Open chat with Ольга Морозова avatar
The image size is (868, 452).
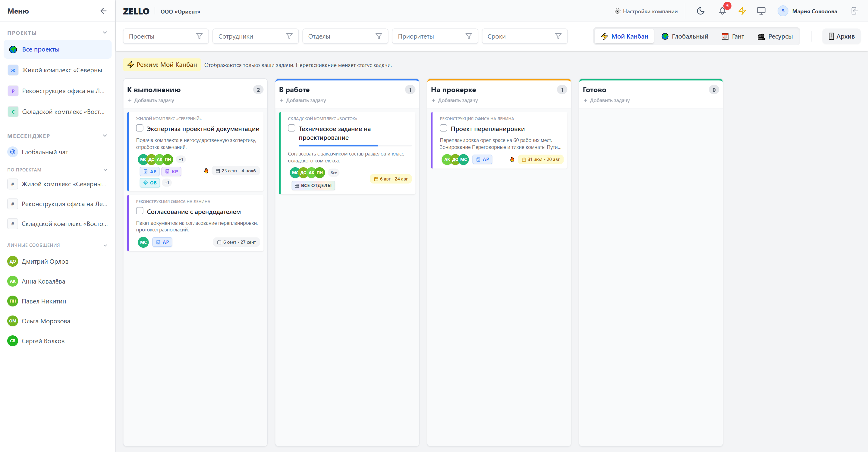point(12,321)
